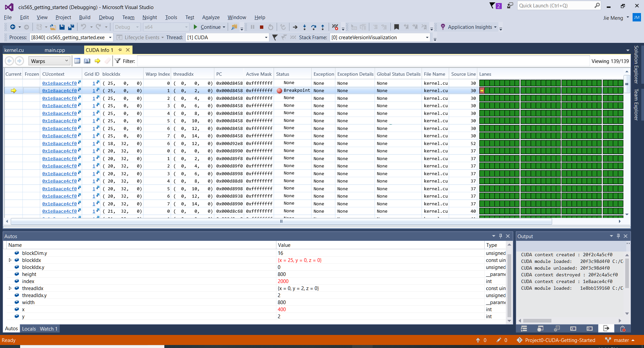Open the Team Explorer side tab
The width and height of the screenshot is (644, 348).
coord(636,105)
